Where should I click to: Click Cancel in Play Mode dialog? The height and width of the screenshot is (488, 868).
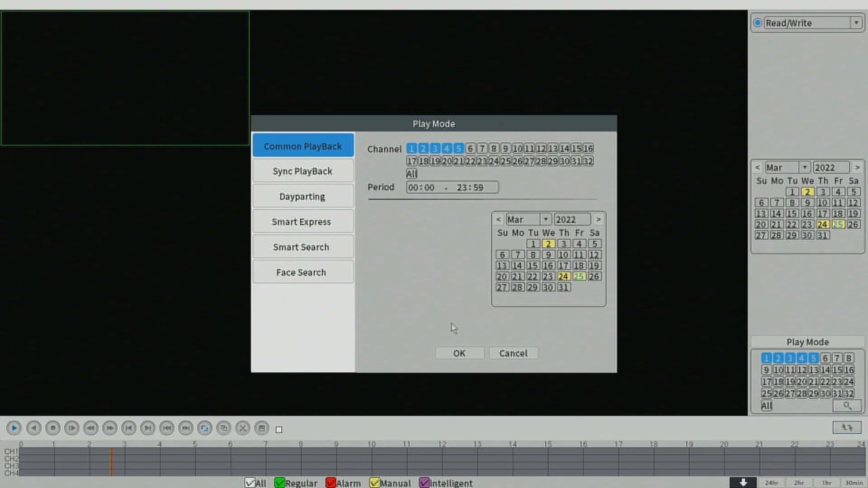pos(513,353)
